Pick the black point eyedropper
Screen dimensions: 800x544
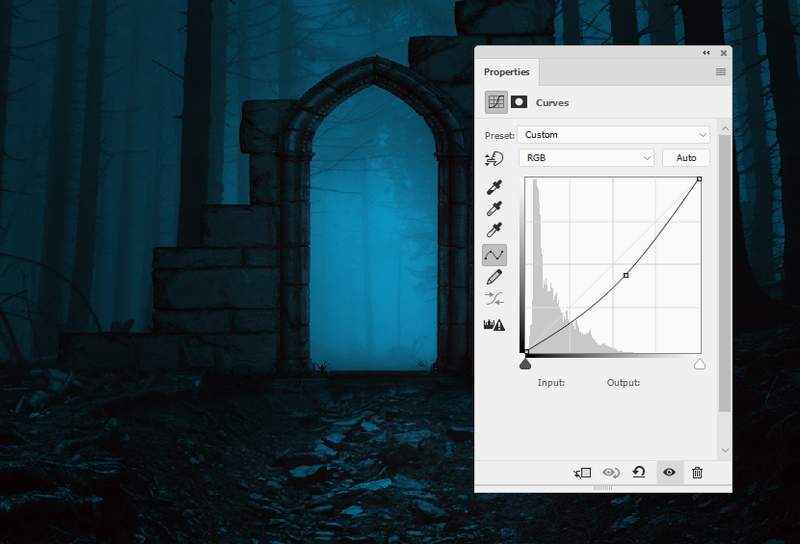(x=494, y=187)
